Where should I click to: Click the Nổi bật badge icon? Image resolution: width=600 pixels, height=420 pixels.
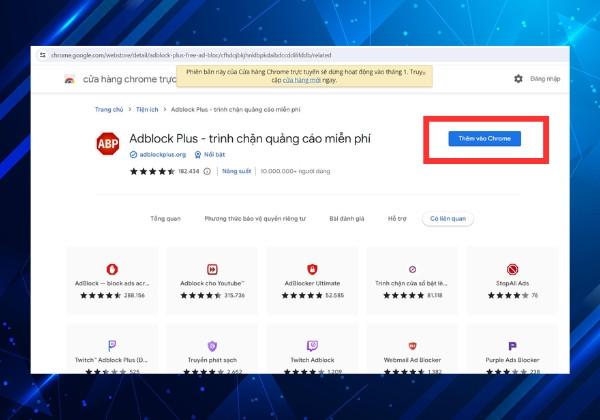pyautogui.click(x=198, y=155)
